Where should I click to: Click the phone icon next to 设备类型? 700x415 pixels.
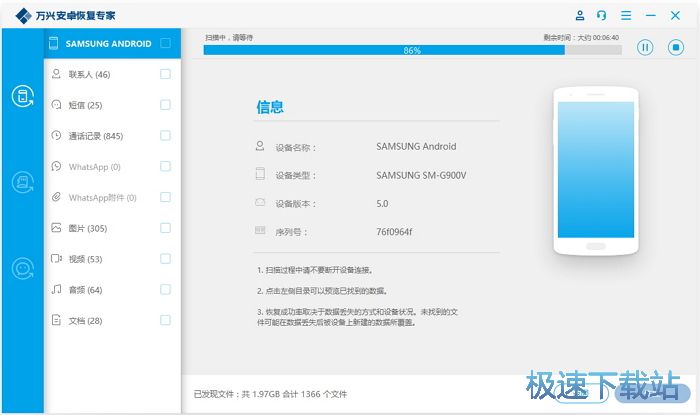pyautogui.click(x=260, y=174)
